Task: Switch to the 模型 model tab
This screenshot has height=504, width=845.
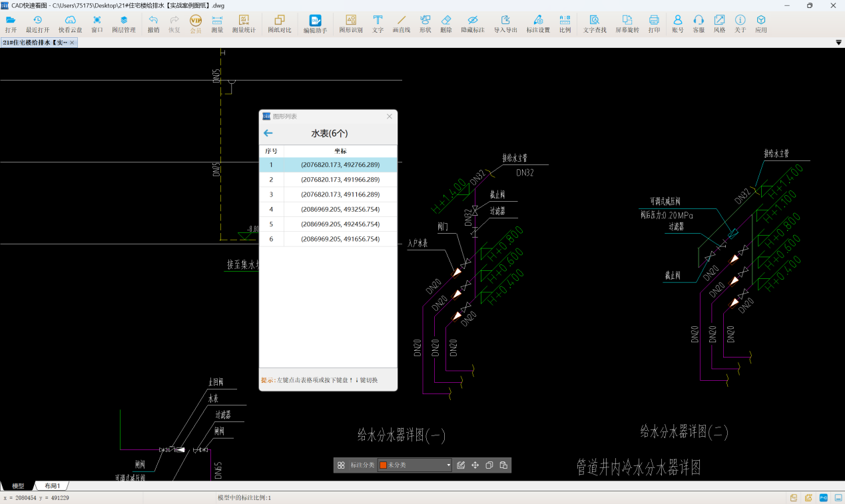Action: pos(18,486)
